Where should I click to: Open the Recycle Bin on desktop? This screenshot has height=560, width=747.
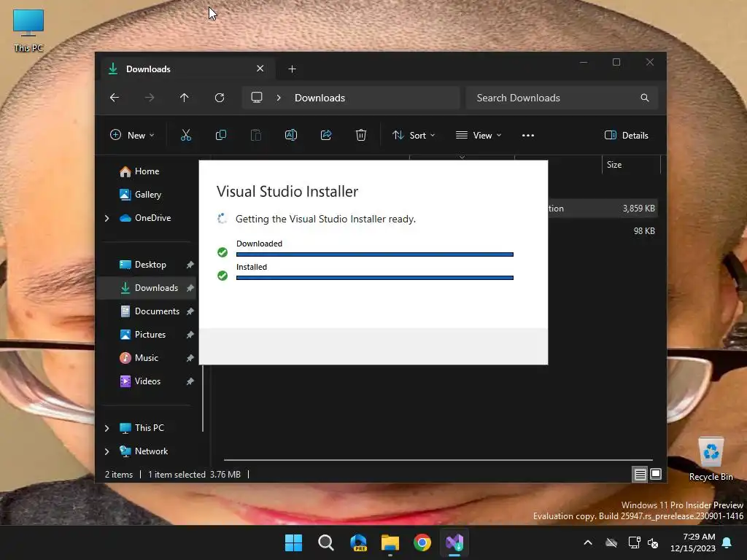[711, 459]
